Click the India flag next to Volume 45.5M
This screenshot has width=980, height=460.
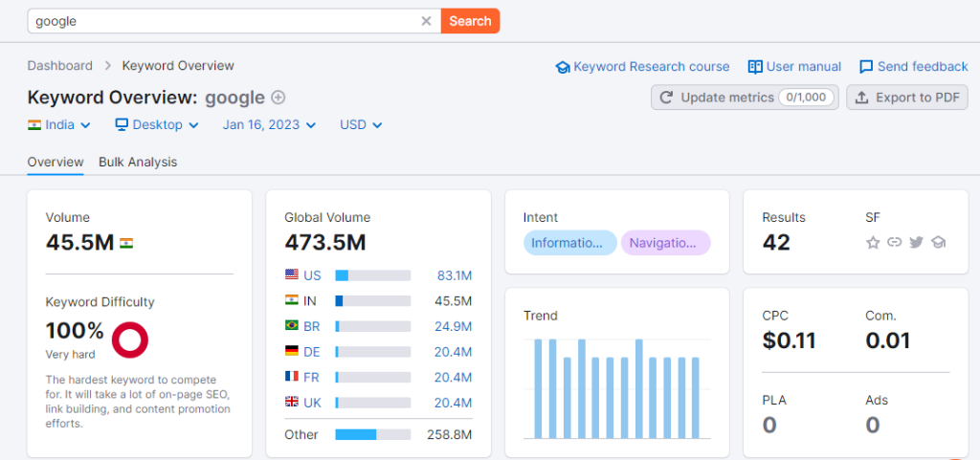tap(126, 243)
